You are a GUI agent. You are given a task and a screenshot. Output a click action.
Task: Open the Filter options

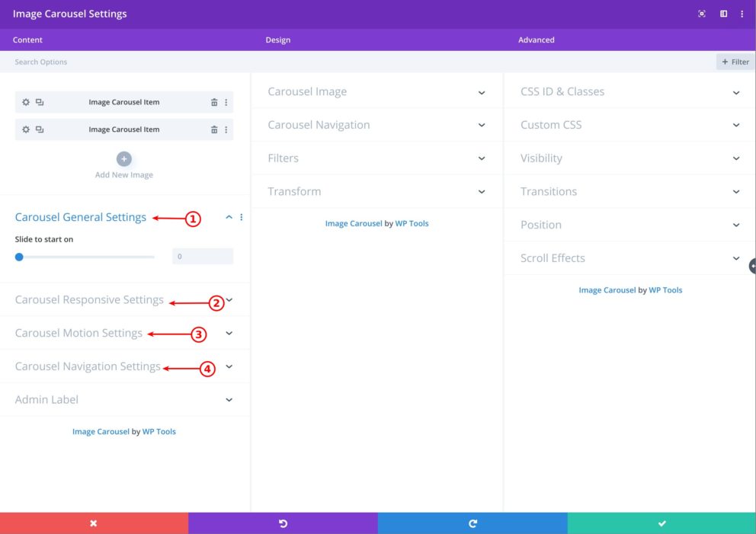734,61
